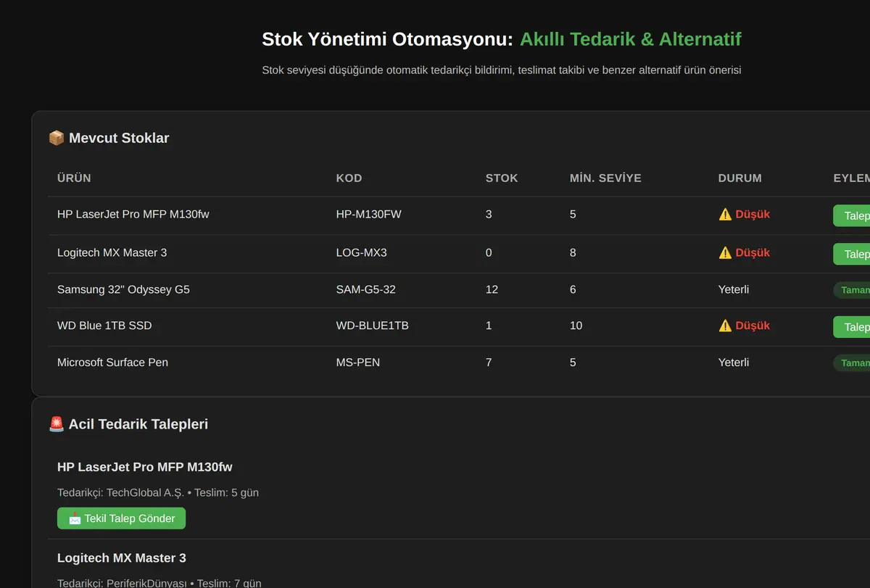Click the DURUM column header
The height and width of the screenshot is (588, 870).
739,178
